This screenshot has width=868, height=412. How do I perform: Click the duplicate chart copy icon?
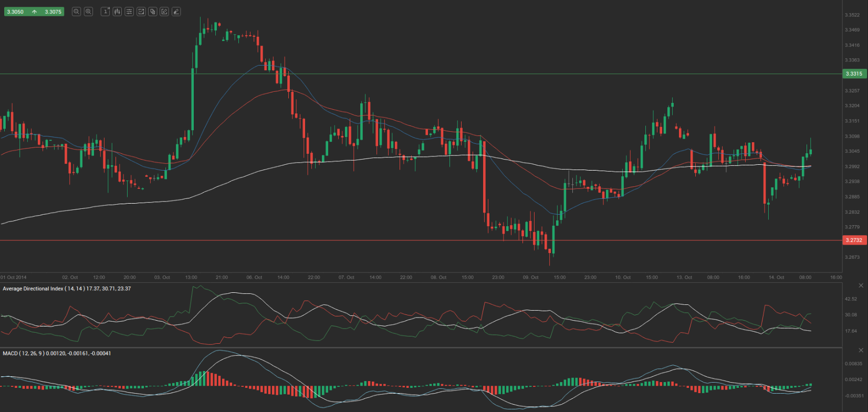click(x=153, y=12)
